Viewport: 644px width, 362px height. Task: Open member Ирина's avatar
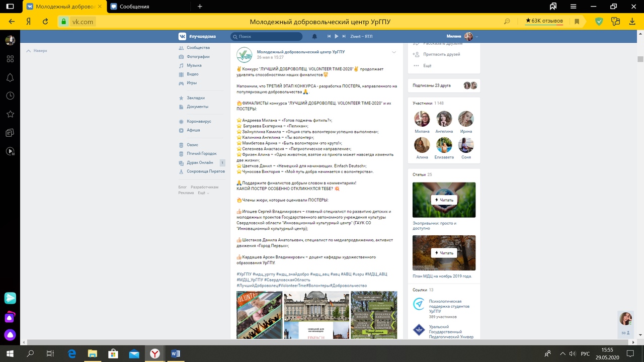[x=466, y=119]
